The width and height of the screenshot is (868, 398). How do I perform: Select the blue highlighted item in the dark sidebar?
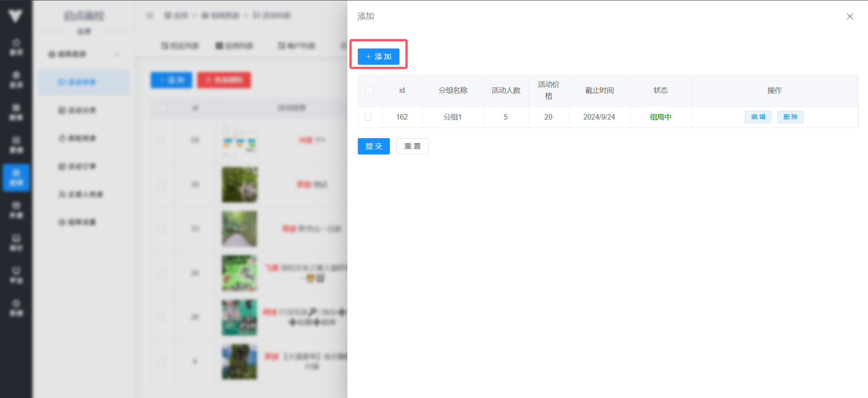tap(16, 177)
